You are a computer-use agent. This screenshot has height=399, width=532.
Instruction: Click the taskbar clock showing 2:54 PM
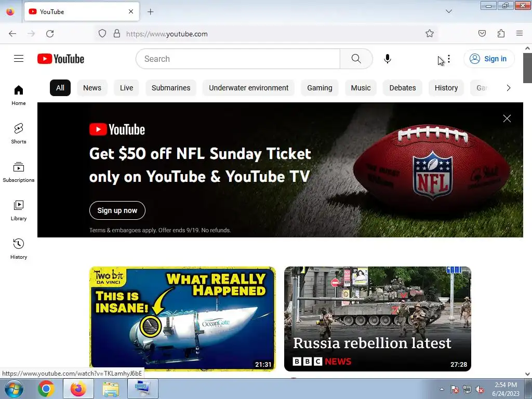[x=506, y=389]
